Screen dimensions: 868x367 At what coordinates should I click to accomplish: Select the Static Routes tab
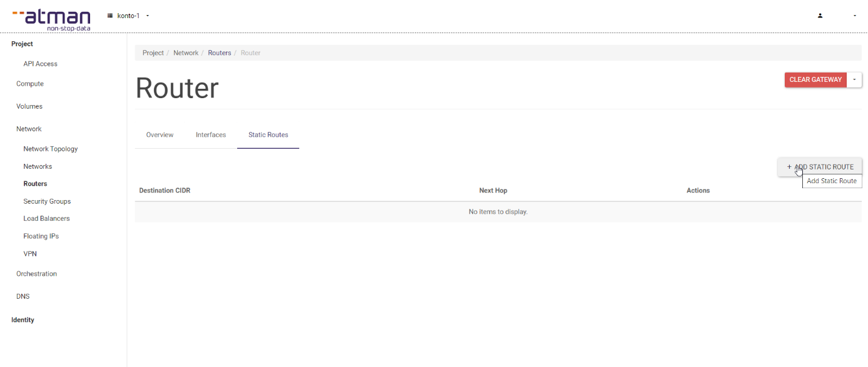pyautogui.click(x=268, y=135)
